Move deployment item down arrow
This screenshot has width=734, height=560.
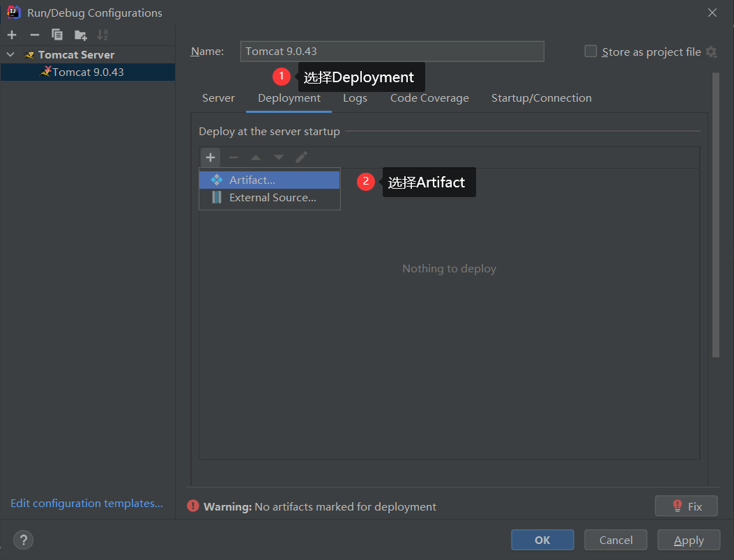[x=279, y=157]
